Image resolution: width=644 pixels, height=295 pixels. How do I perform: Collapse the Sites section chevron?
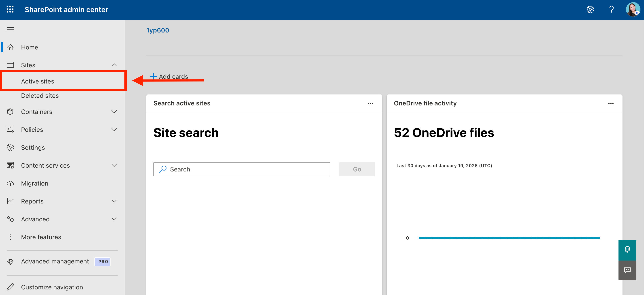pyautogui.click(x=114, y=65)
